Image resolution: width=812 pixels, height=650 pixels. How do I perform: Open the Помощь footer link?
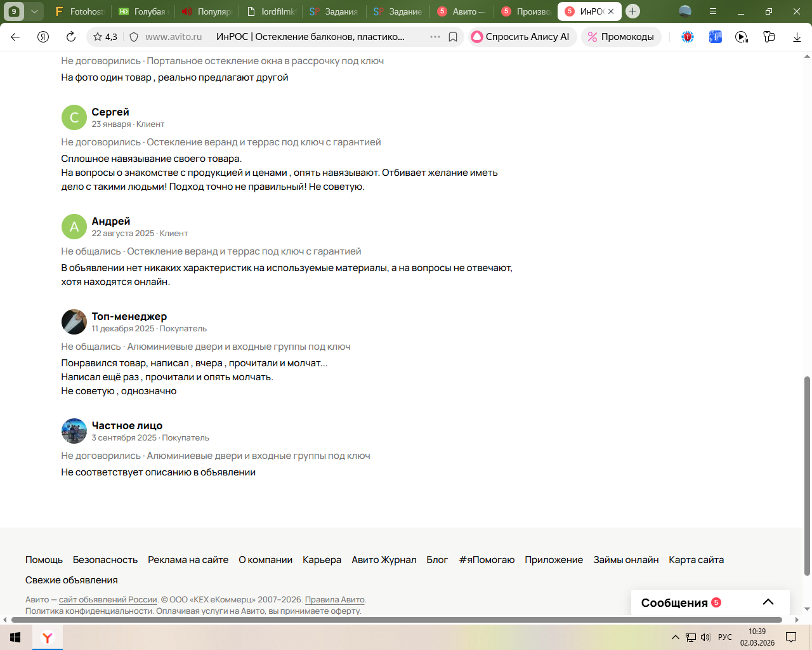coord(44,560)
